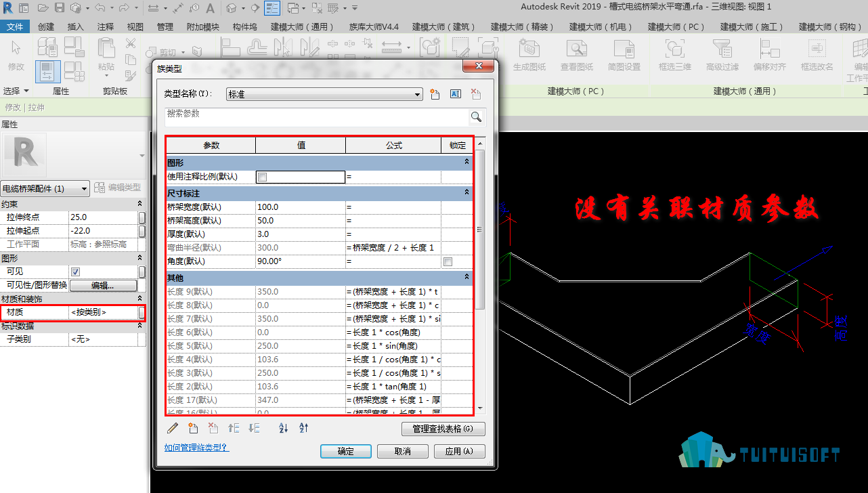Sort parameters in ascending A-Z order
This screenshot has height=493, width=868.
coord(284,428)
